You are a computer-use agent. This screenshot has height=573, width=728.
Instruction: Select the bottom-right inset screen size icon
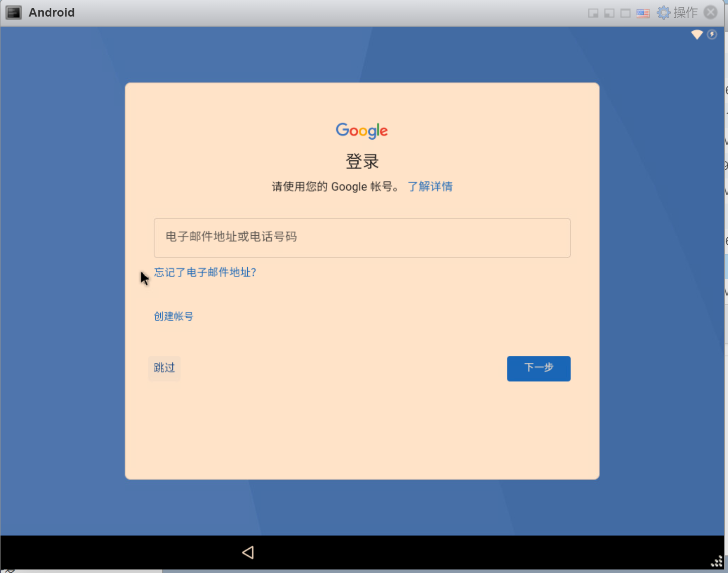coord(593,13)
